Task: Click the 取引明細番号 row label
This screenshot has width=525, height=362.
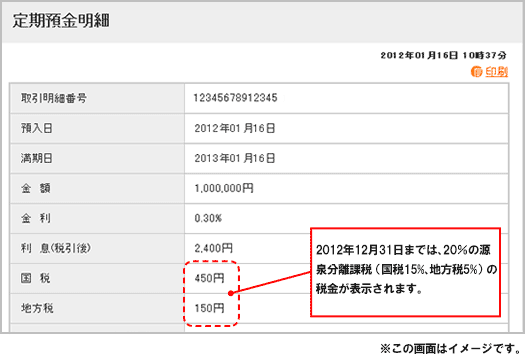Action: tap(54, 98)
